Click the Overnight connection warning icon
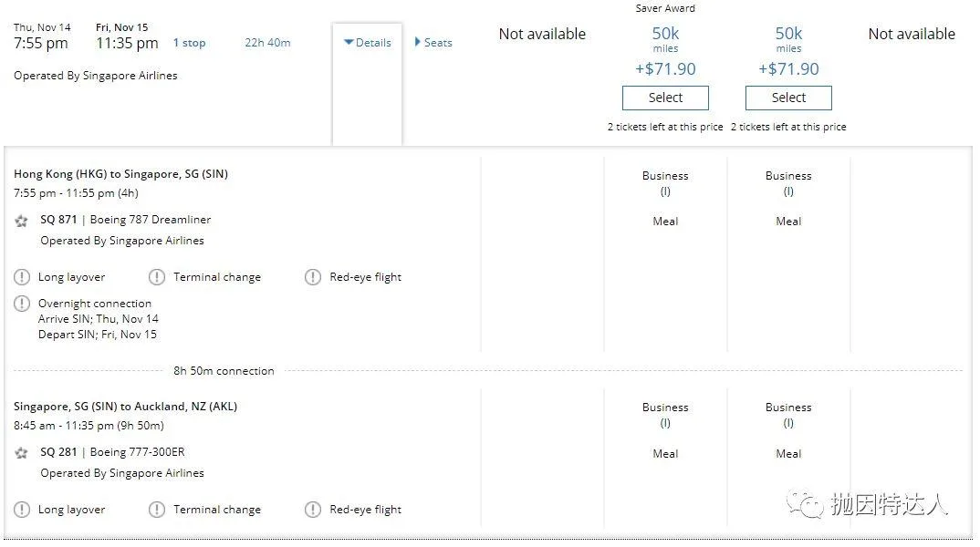This screenshot has height=547, width=980. pyautogui.click(x=22, y=304)
